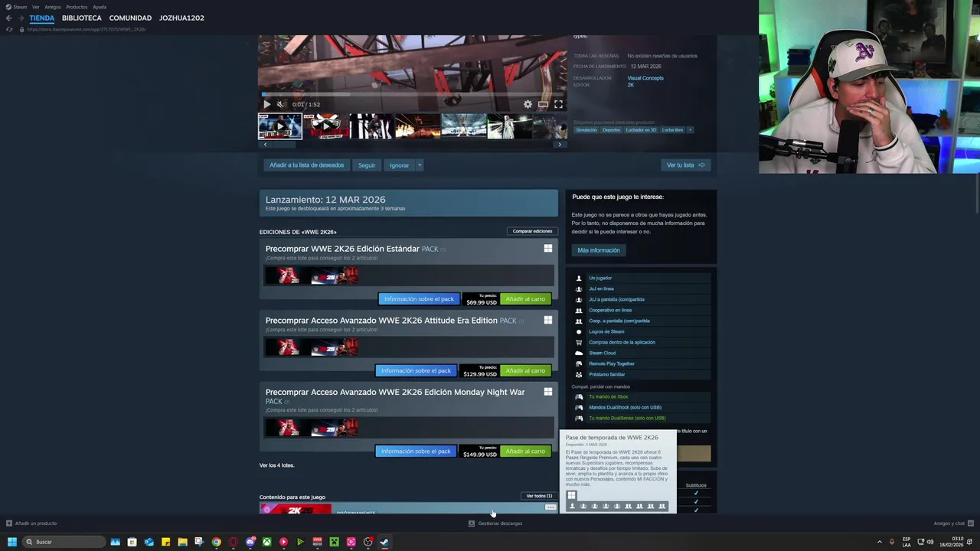Click Logros de Steam icon
This screenshot has width=980, height=551.
(579, 332)
